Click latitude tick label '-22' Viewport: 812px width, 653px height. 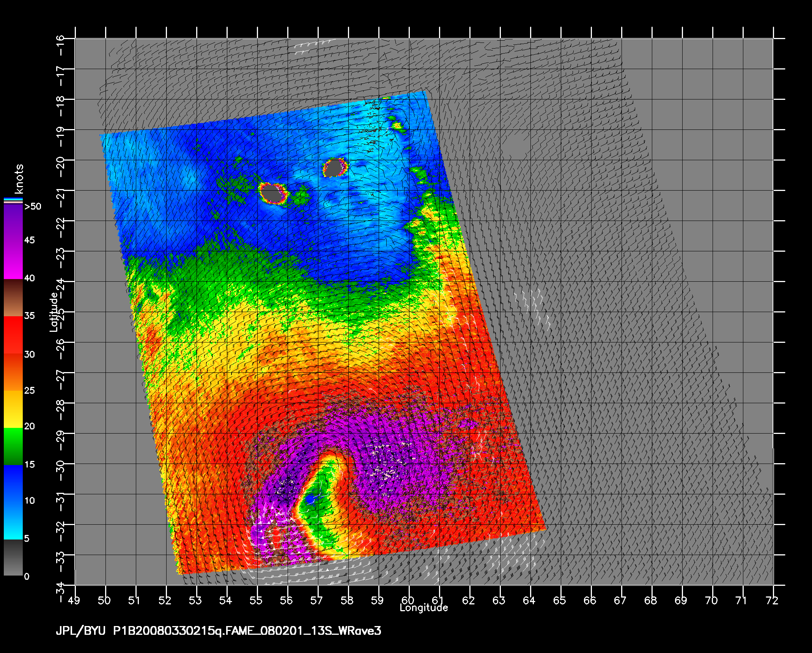(x=61, y=227)
